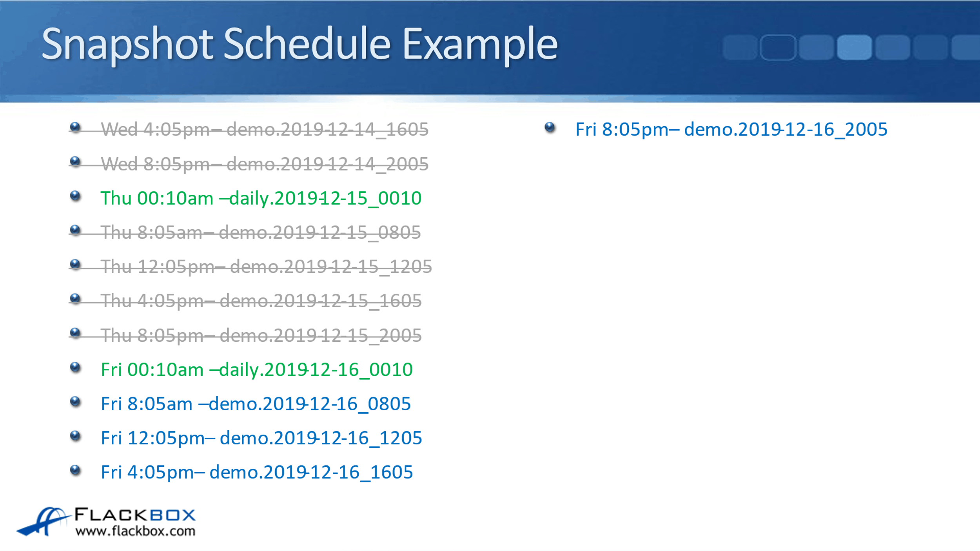Click the bullet next to Fri 8:05pm entry
The height and width of the screenshot is (551, 980).
point(550,127)
